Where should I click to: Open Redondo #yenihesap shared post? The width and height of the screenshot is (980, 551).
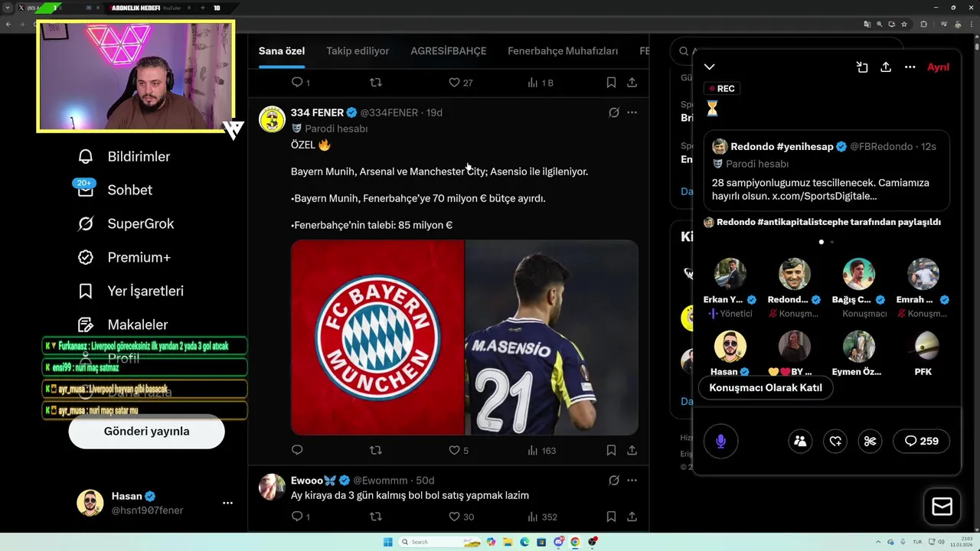point(827,171)
